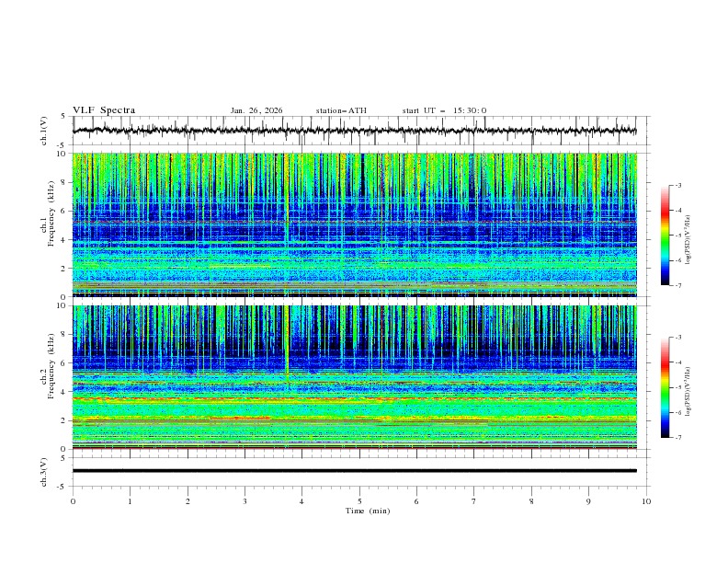
Task: Click the date 'Jan. 26, 2026'
Action: point(256,110)
